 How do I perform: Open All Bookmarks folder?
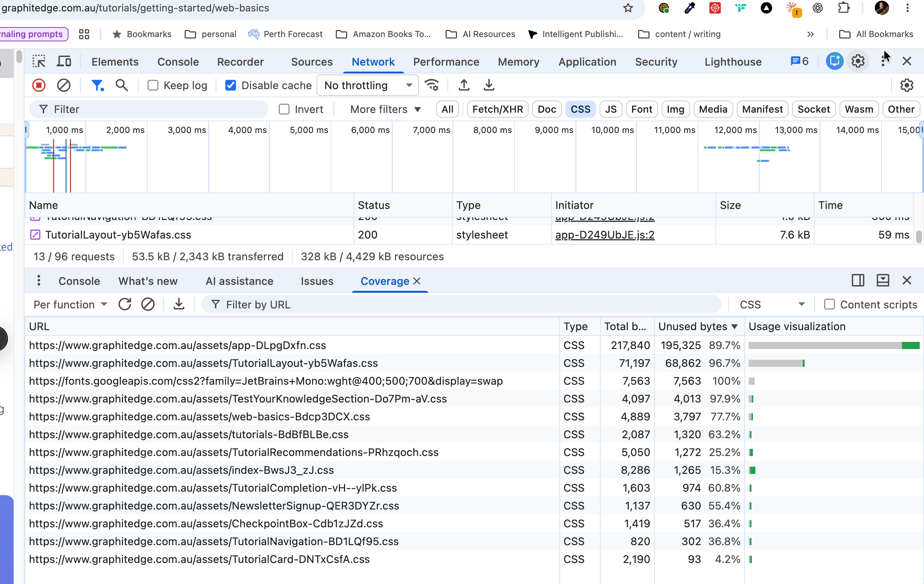tap(876, 34)
